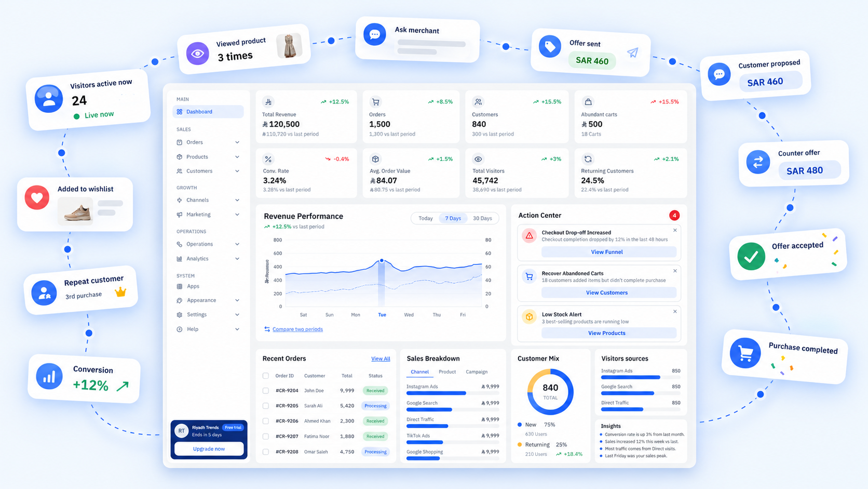Image resolution: width=868 pixels, height=489 pixels.
Task: Check the box for order #CR-9207
Action: coord(266,437)
